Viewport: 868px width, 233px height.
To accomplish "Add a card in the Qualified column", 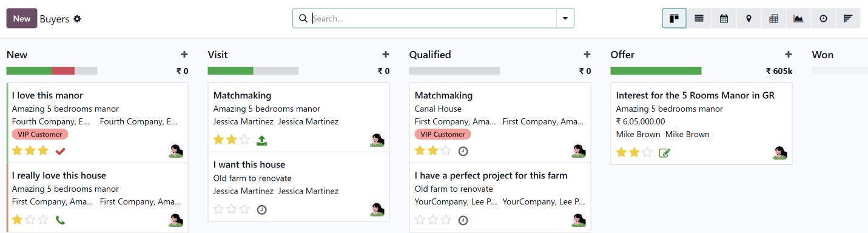I will 587,55.
